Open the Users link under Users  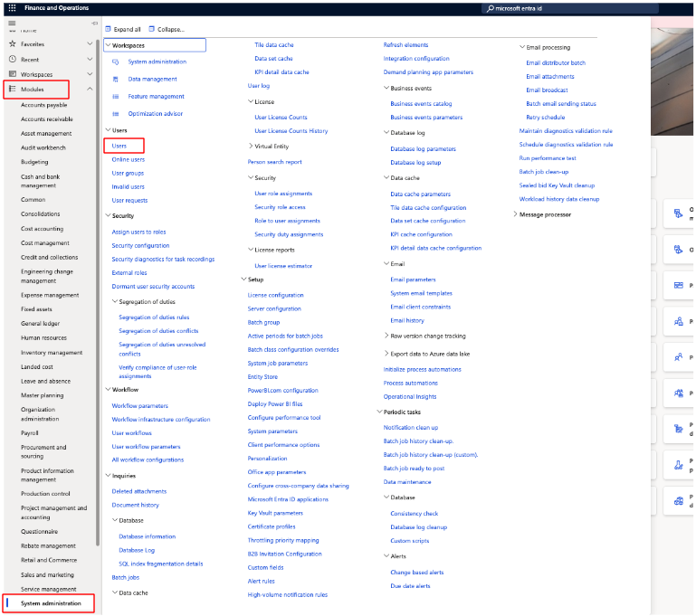[x=119, y=146]
